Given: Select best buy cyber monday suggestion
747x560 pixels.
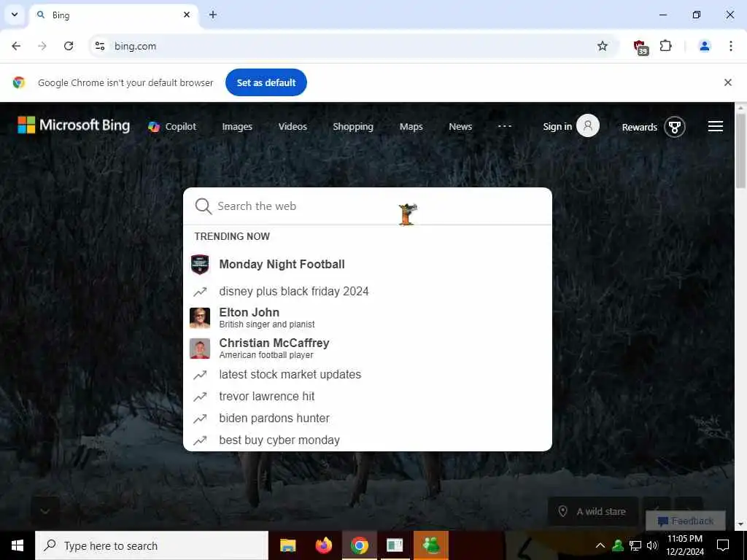Looking at the screenshot, I should coord(368,440).
